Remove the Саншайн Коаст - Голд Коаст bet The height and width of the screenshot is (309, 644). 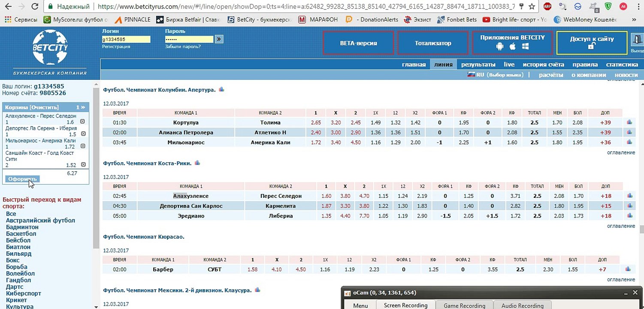(x=83, y=164)
